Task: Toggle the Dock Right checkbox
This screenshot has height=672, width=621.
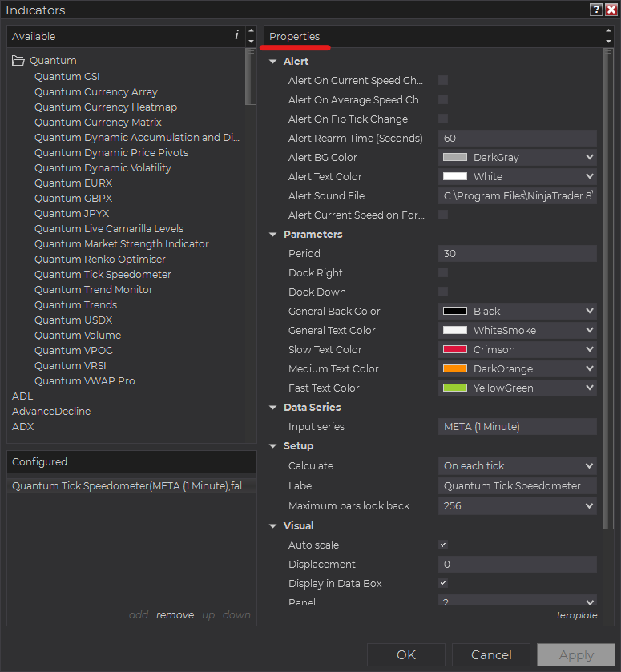Action: (443, 272)
